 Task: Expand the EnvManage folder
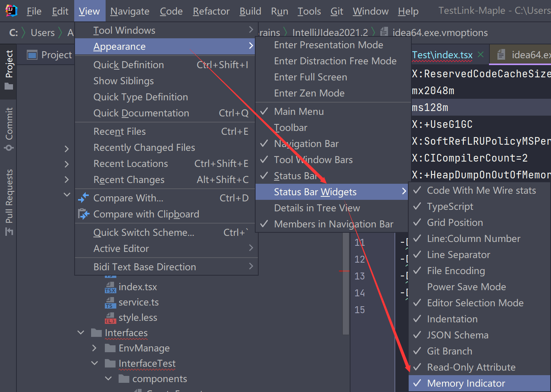tap(95, 348)
